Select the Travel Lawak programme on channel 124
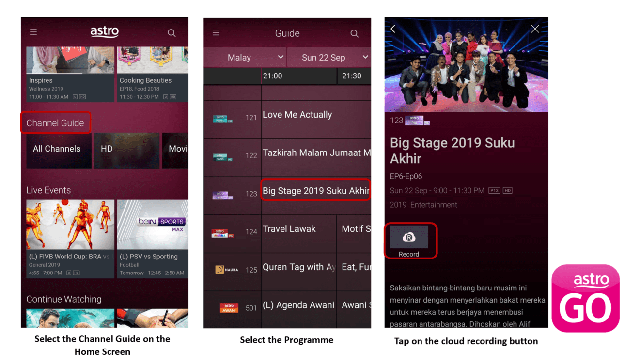This screenshot has height=364, width=640. 299,234
